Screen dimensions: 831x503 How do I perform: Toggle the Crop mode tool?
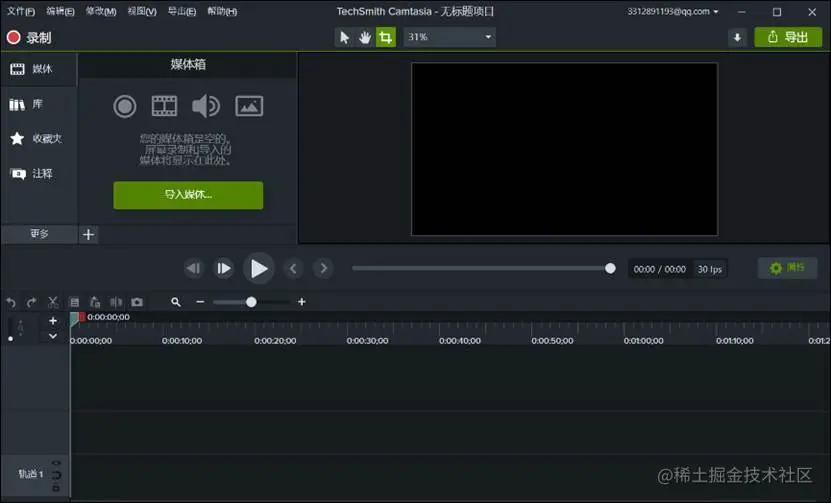coord(385,37)
